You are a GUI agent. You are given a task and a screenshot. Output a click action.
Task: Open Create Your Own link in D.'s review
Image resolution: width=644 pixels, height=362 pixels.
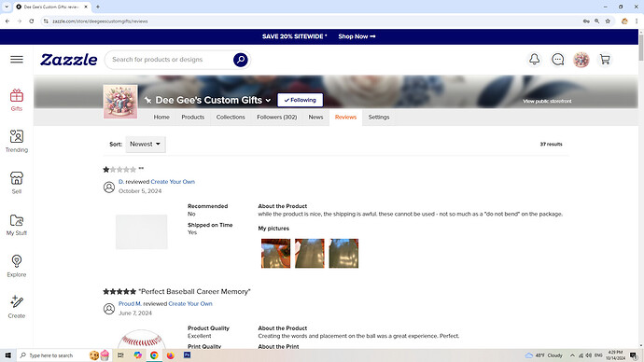coord(173,181)
